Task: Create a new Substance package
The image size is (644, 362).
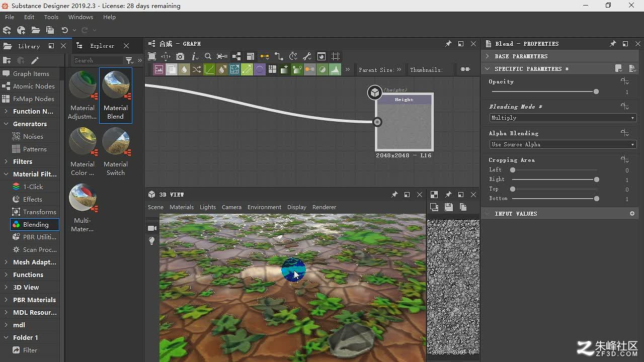Action: click(x=7, y=30)
